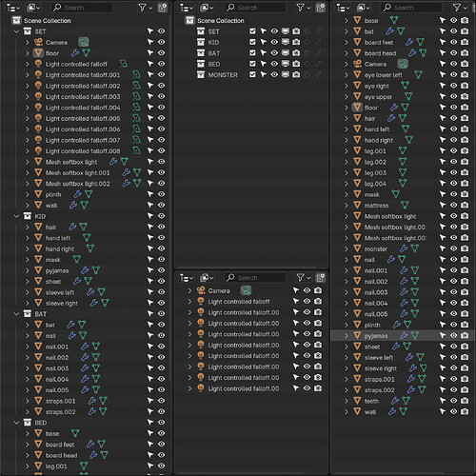Uncheck the KID collection exclude checkbox
This screenshot has width=476, height=476.
(x=252, y=42)
